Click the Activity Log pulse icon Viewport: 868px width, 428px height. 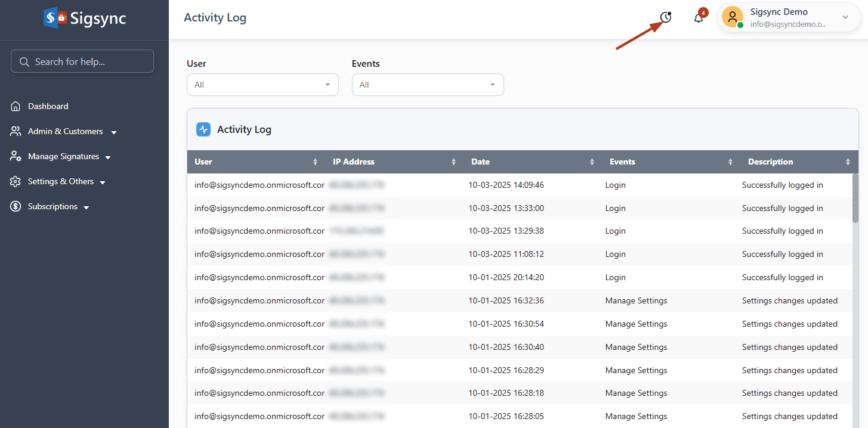pos(203,129)
